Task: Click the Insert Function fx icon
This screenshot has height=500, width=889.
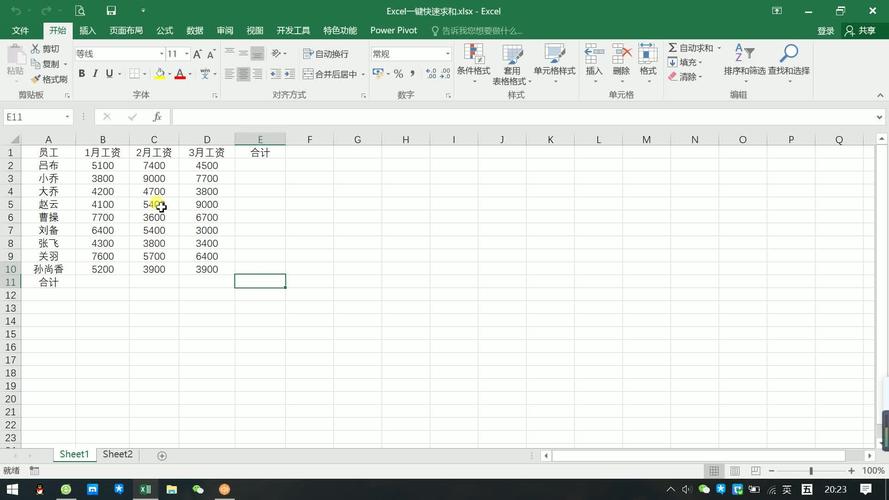Action: [x=157, y=117]
